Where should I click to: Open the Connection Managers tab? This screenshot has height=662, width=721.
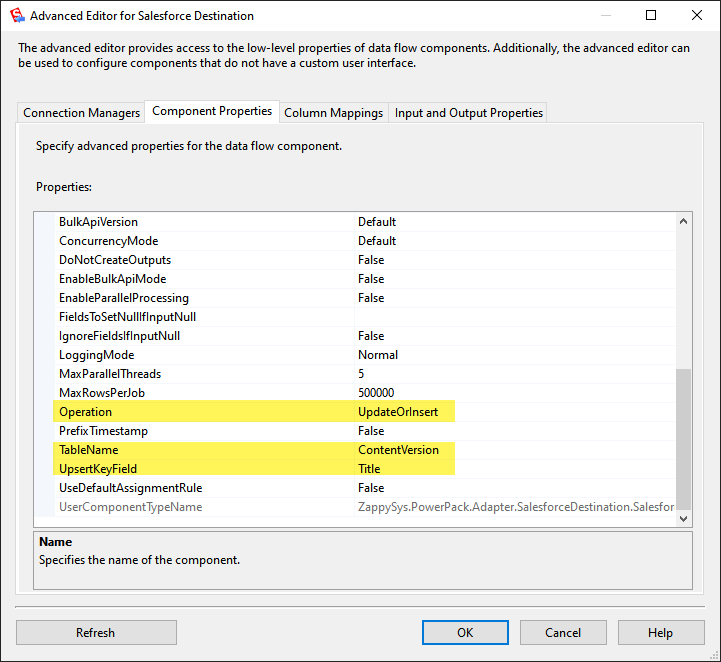(81, 113)
